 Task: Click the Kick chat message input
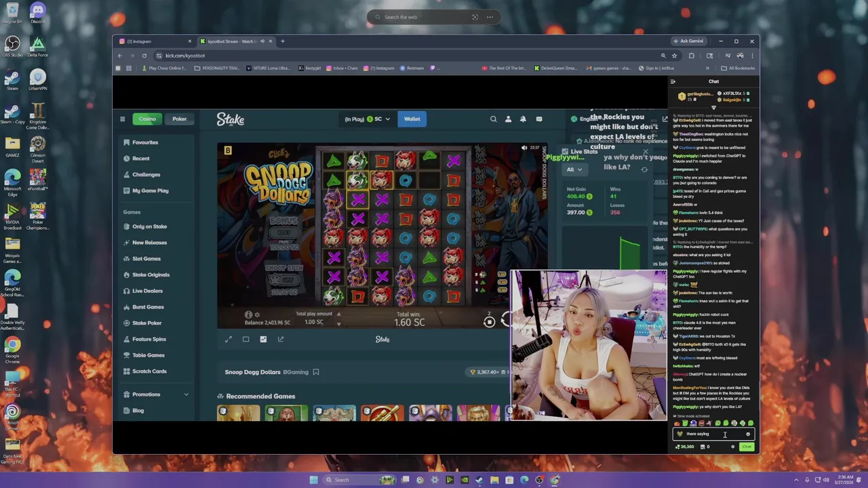coord(713,434)
